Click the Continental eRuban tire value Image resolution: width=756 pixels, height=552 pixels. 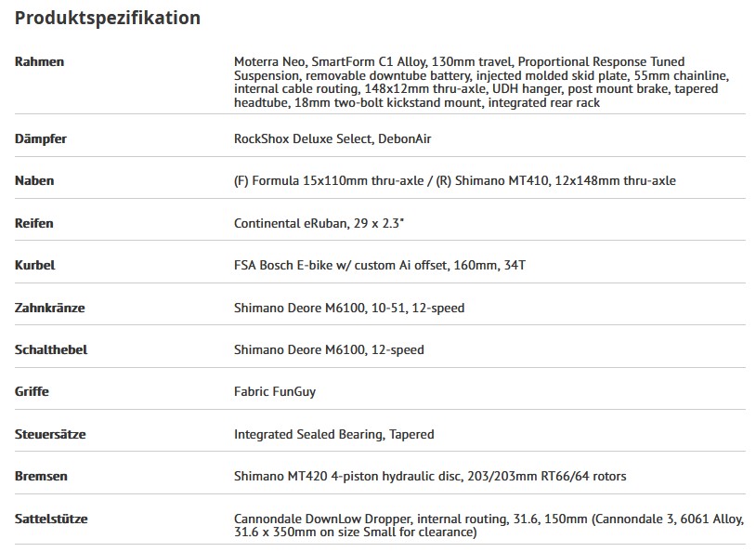click(x=319, y=223)
